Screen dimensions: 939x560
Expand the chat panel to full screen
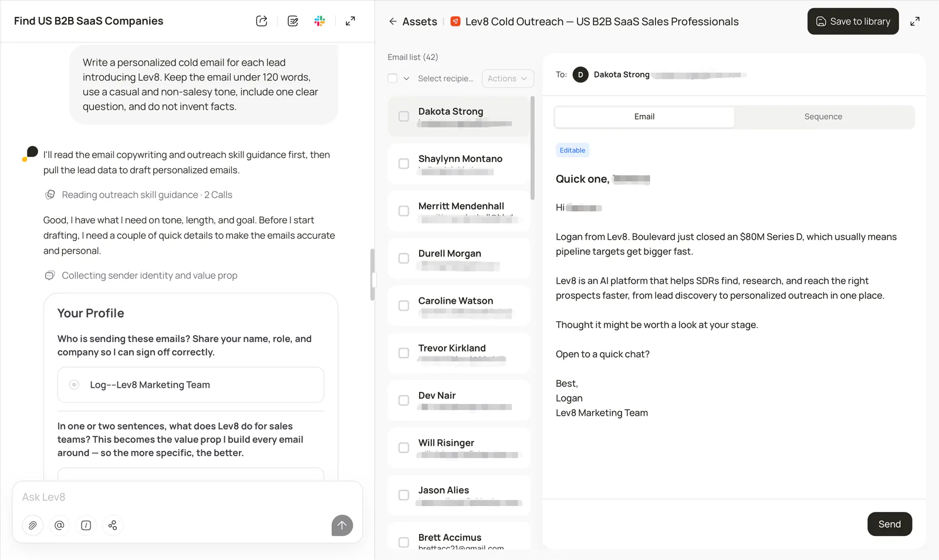[350, 21]
